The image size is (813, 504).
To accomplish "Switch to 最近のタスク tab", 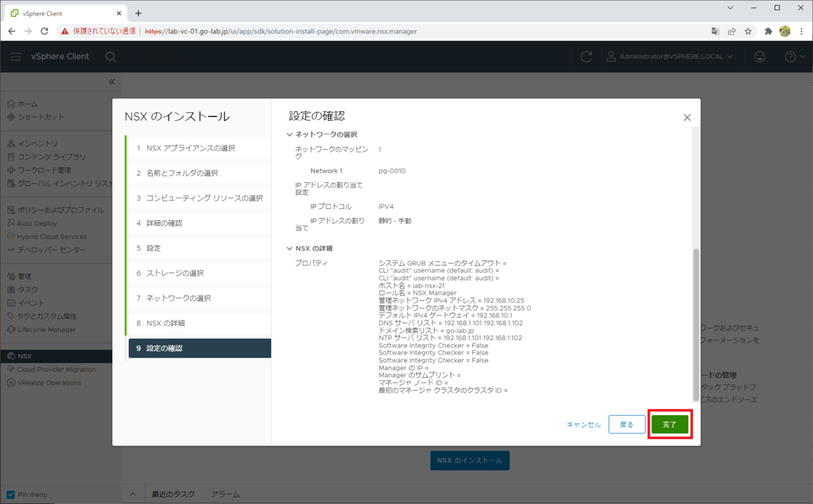I will click(x=173, y=495).
